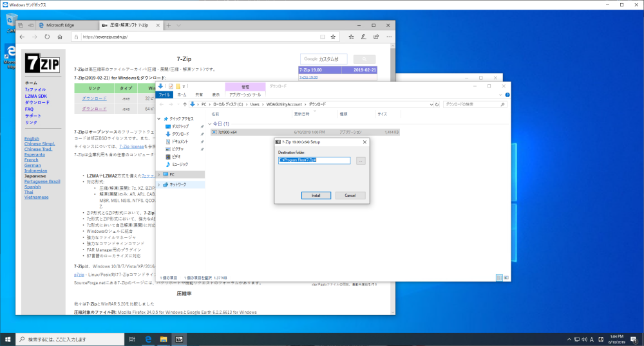Click the Edge refresh button

(47, 37)
